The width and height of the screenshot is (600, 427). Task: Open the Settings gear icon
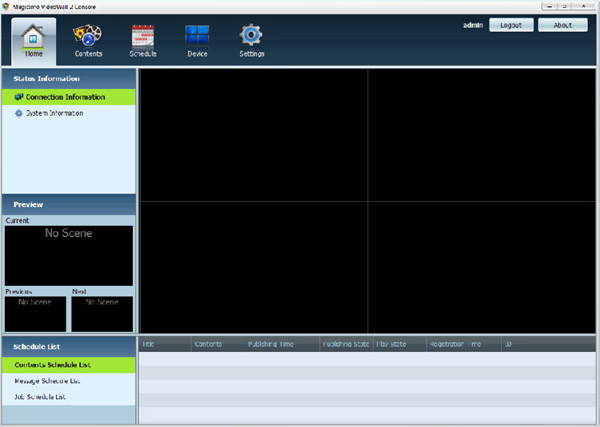pyautogui.click(x=251, y=35)
